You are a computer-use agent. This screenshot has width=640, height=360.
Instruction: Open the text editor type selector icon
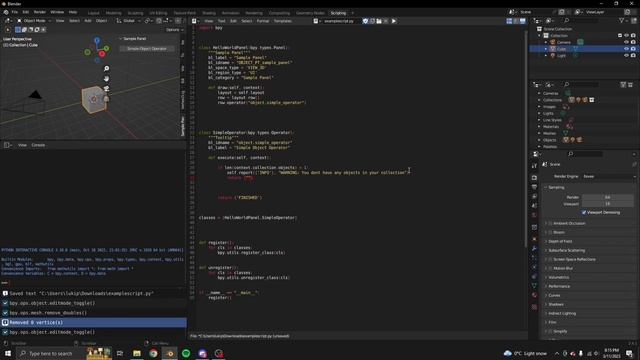click(195, 21)
